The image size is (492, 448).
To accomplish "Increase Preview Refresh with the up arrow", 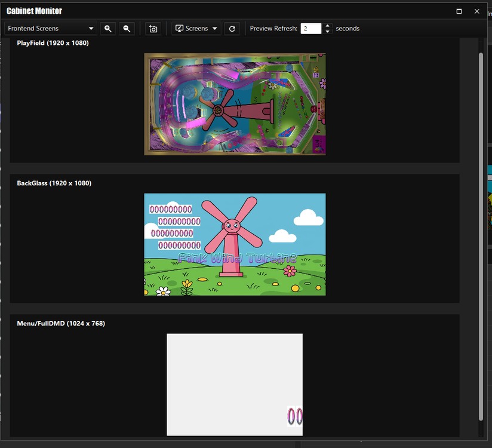I will coord(327,26).
